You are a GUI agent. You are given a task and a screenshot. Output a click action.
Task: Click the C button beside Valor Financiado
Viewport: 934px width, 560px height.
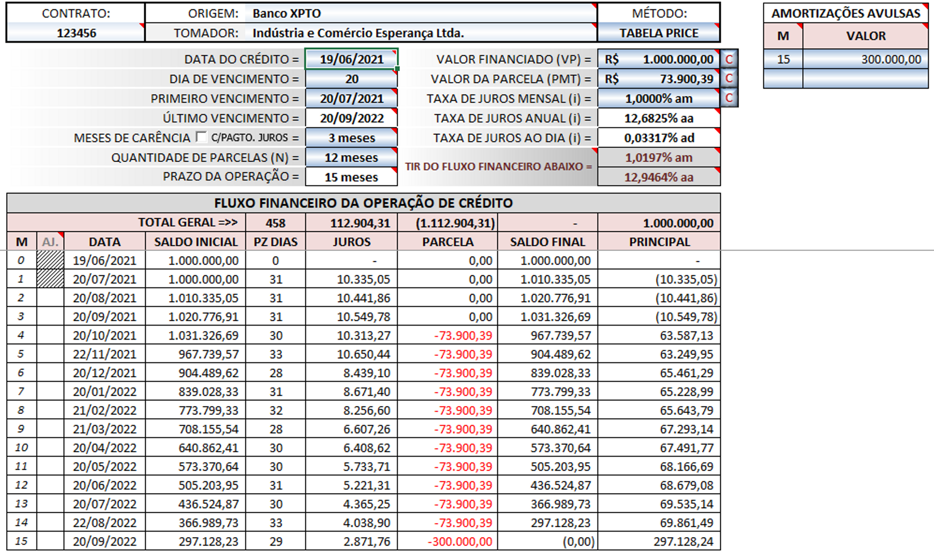(x=729, y=59)
